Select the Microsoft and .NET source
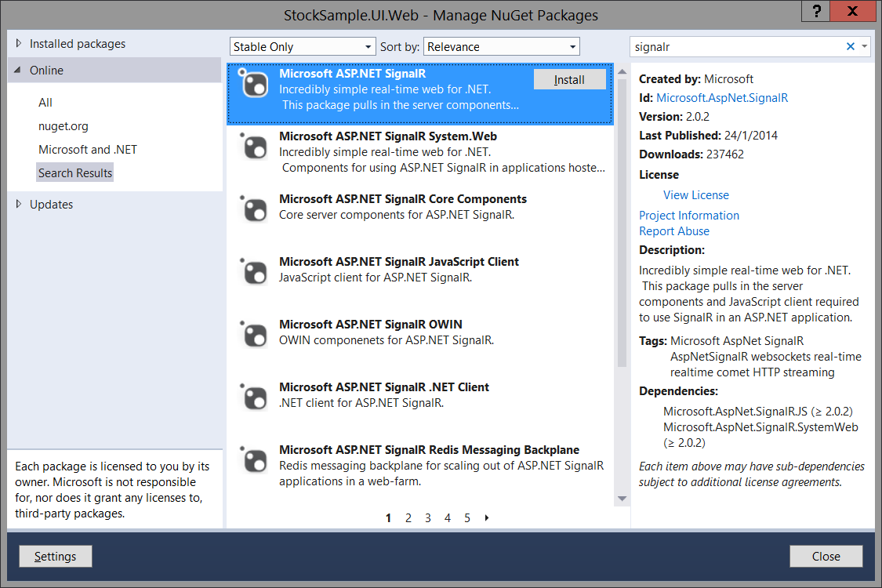 [86, 149]
